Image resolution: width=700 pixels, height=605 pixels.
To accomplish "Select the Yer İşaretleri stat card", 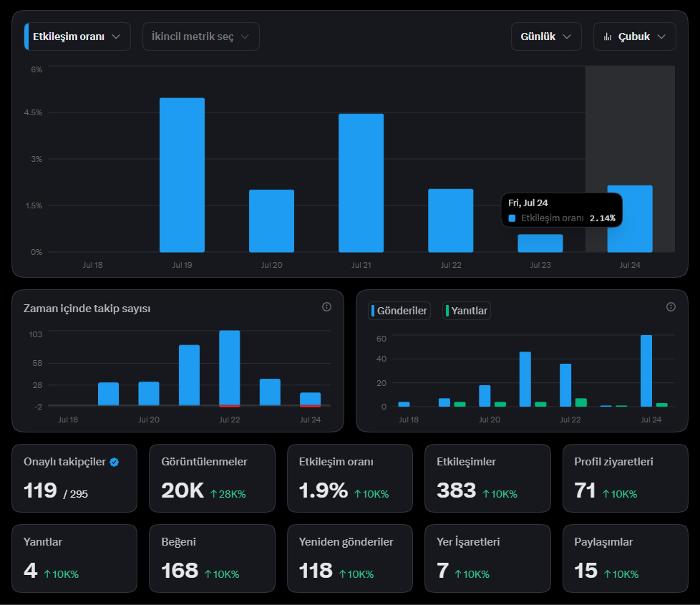I will pyautogui.click(x=487, y=558).
